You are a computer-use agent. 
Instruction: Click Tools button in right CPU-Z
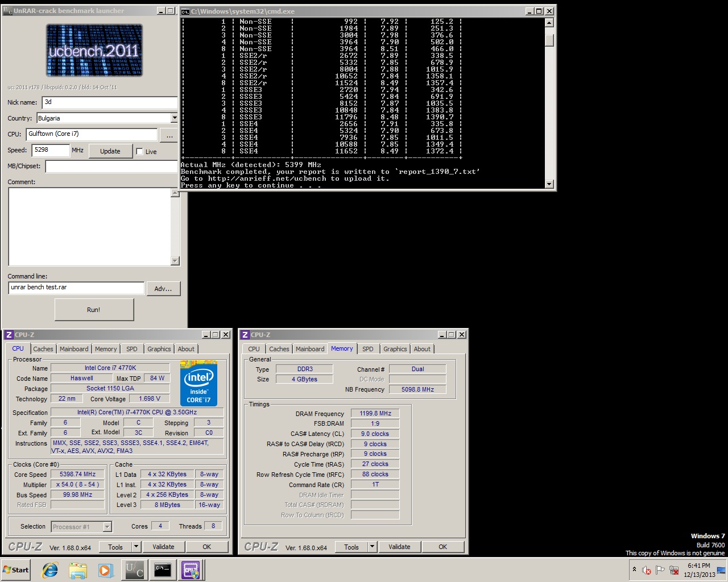(351, 547)
